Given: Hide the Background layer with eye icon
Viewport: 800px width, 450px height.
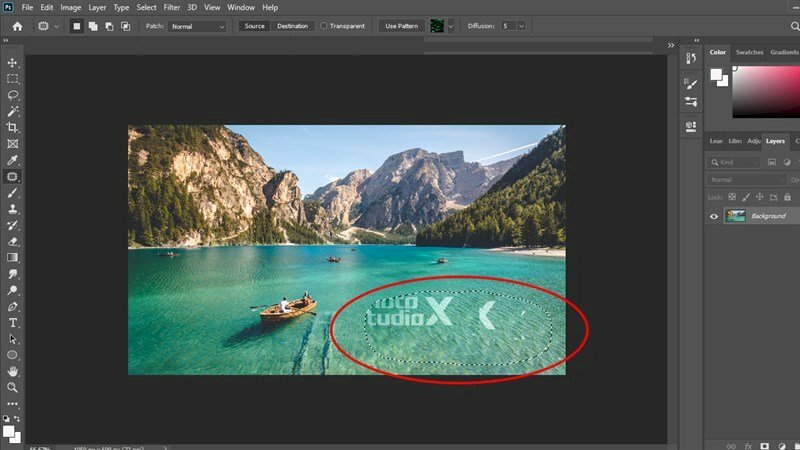Looking at the screenshot, I should 714,216.
